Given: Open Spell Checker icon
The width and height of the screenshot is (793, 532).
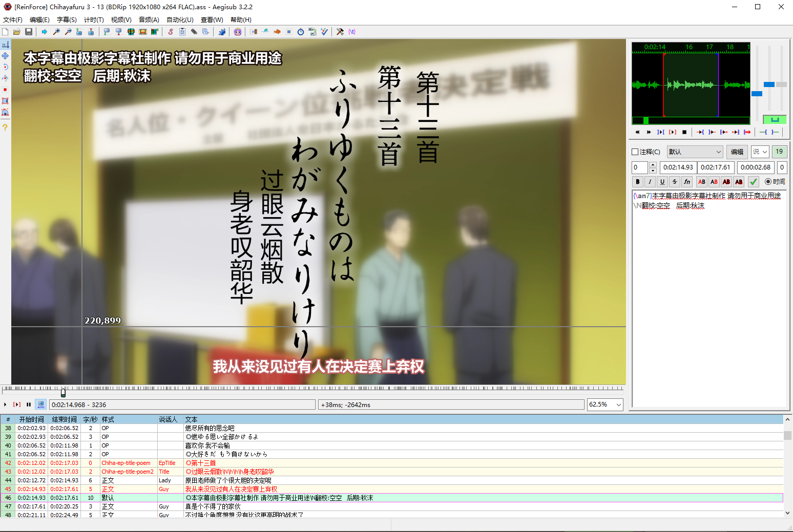Looking at the screenshot, I should coord(324,32).
